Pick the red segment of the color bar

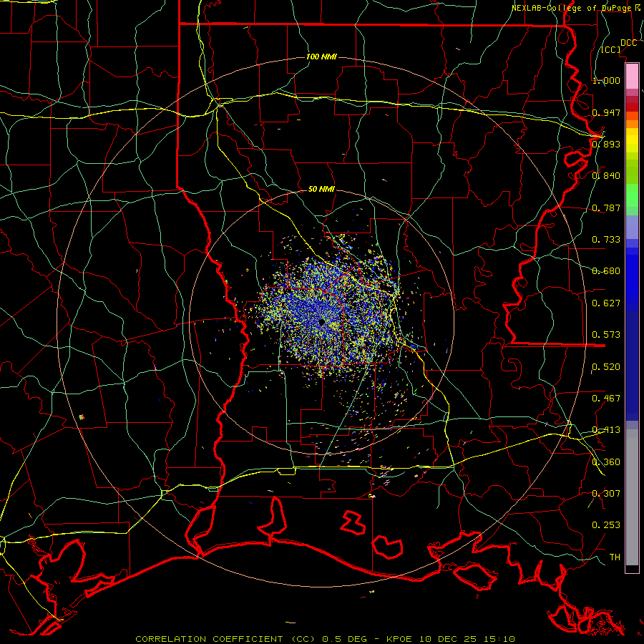[x=632, y=107]
